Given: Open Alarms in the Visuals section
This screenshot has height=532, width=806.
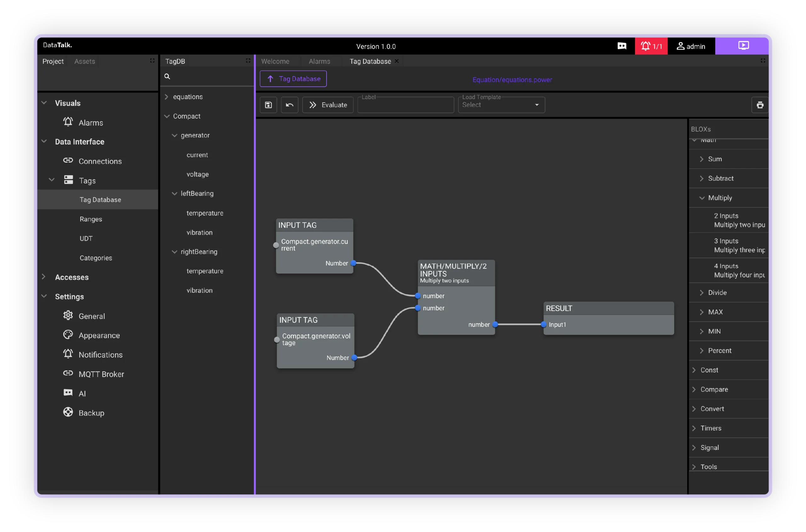Looking at the screenshot, I should pyautogui.click(x=91, y=122).
